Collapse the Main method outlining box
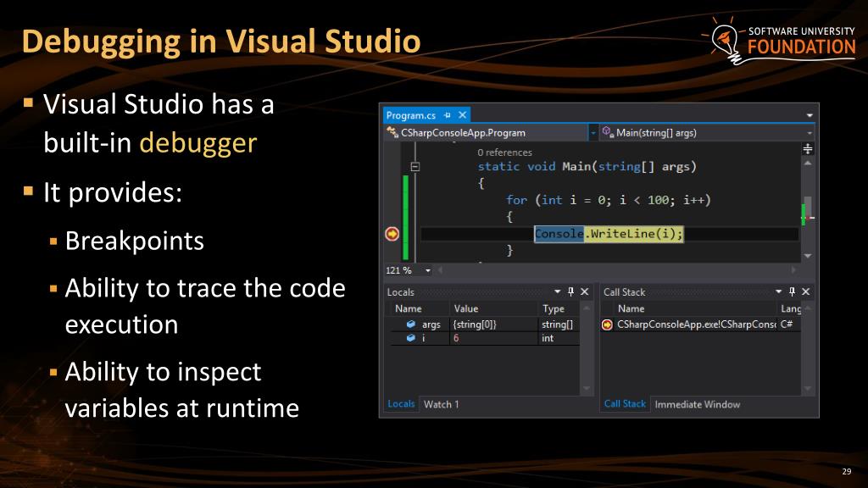 click(x=415, y=167)
